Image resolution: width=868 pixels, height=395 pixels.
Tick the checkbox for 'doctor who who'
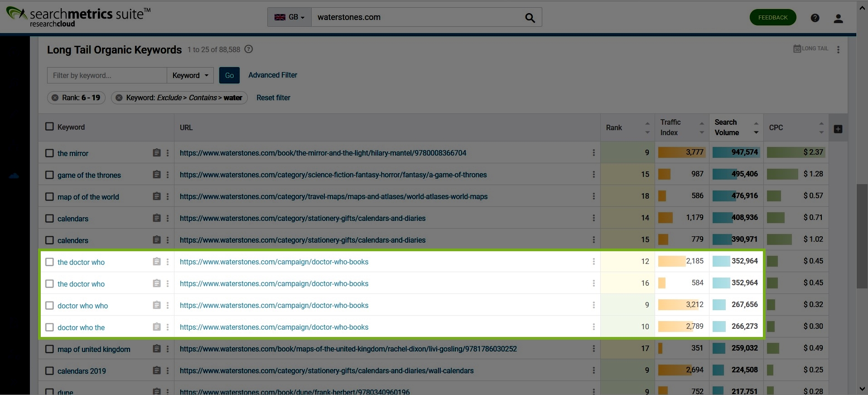tap(50, 306)
